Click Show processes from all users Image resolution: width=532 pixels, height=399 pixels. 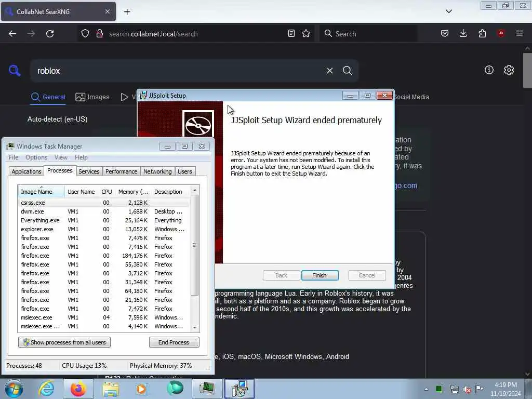[64, 342]
